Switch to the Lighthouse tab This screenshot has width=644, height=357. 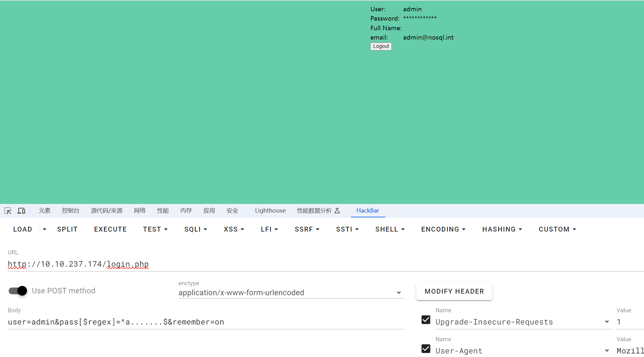tap(270, 211)
